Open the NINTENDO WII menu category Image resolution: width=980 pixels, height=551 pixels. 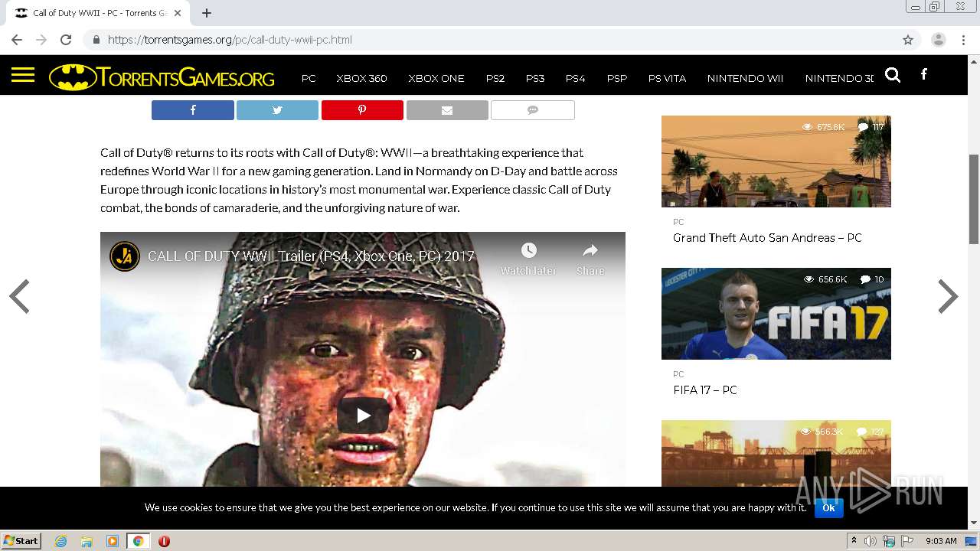pyautogui.click(x=745, y=78)
